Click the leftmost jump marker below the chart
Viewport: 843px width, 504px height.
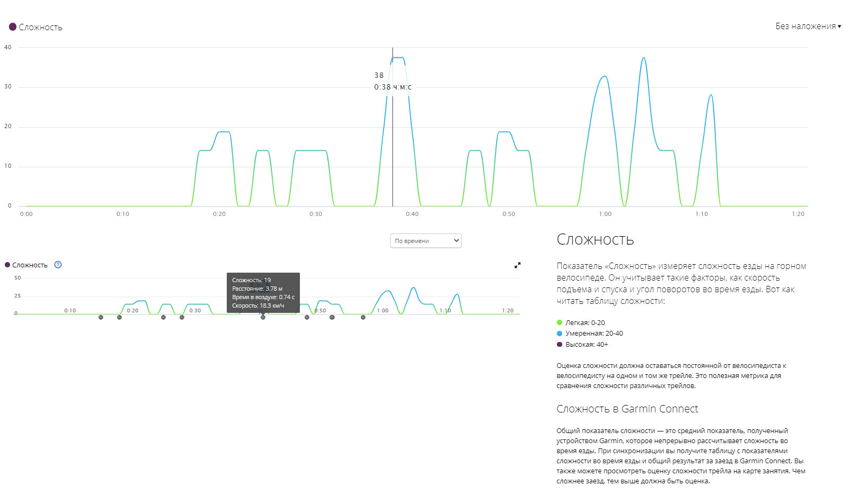coord(101,318)
